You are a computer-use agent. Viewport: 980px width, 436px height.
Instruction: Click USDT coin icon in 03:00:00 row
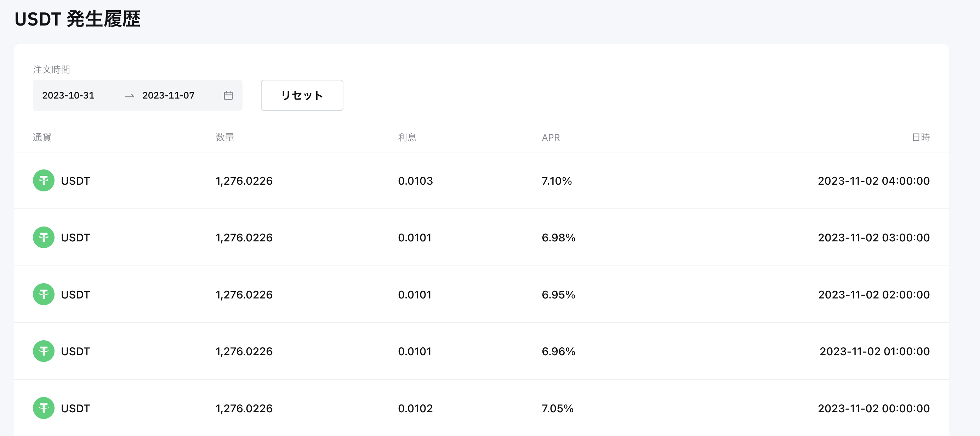tap(44, 237)
